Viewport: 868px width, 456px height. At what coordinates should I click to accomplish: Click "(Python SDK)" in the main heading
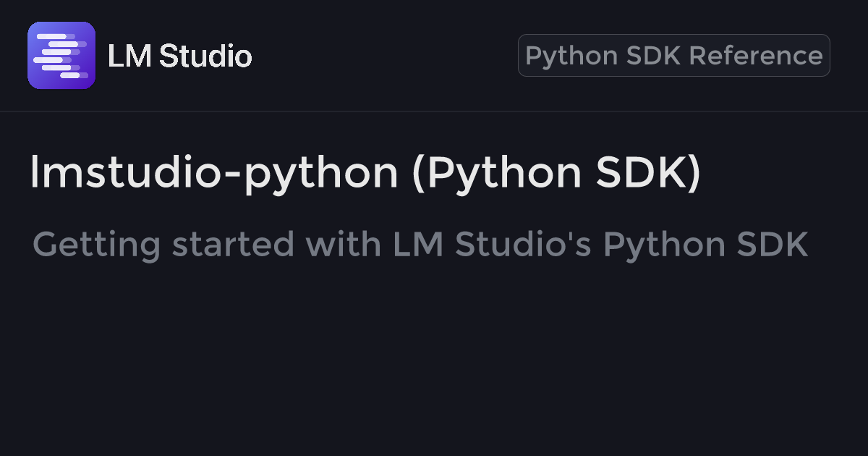coord(556,173)
